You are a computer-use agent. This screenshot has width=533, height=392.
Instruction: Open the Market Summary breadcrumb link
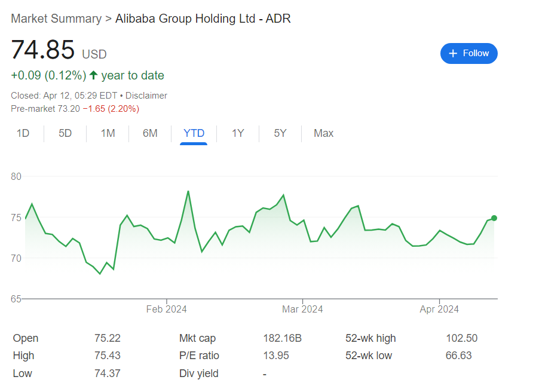(56, 19)
